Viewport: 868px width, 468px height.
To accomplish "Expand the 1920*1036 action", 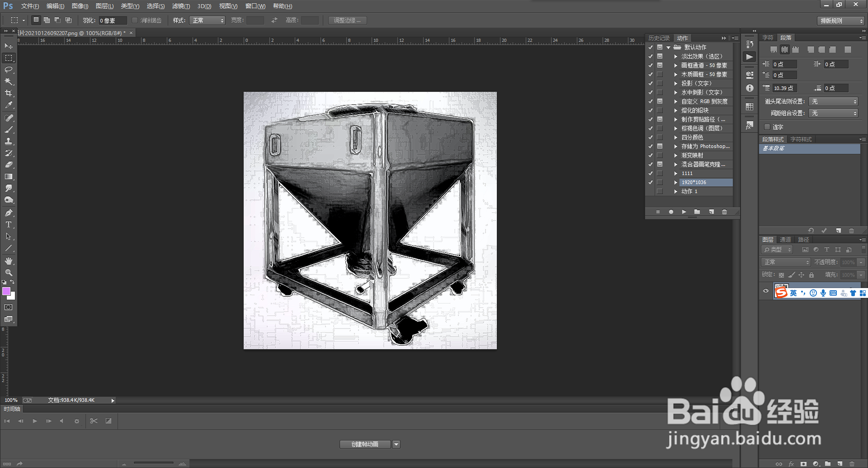I will click(676, 183).
